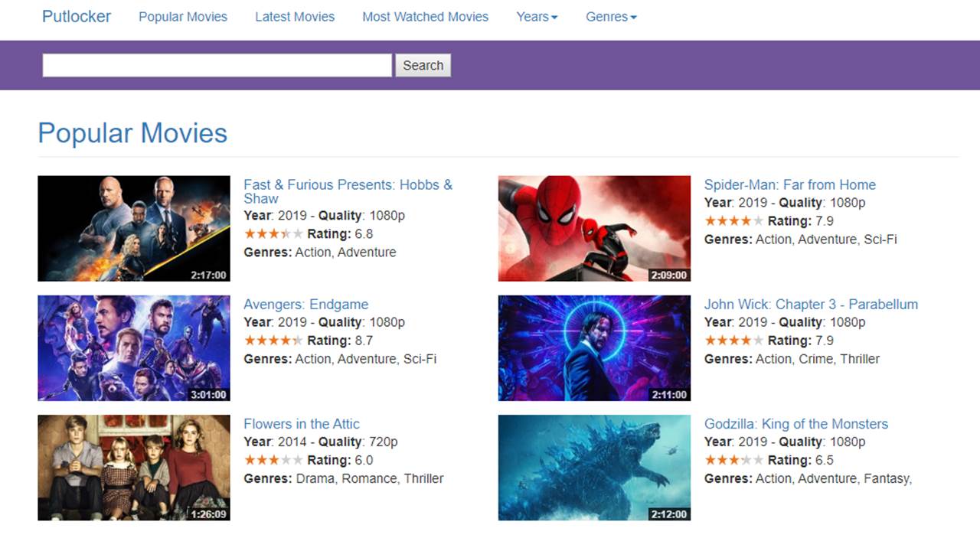Click Genres line under Spider-Man title
This screenshot has height=551, width=980.
pyautogui.click(x=801, y=240)
